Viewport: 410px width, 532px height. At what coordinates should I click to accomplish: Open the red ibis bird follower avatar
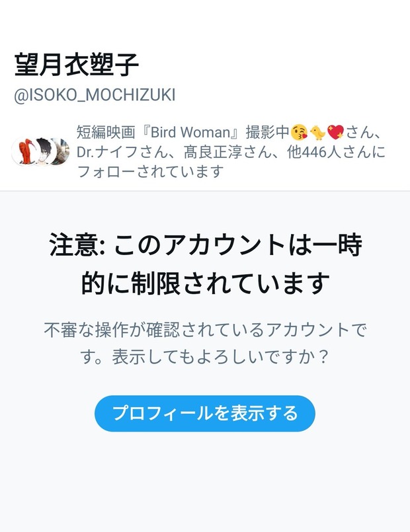[24, 151]
